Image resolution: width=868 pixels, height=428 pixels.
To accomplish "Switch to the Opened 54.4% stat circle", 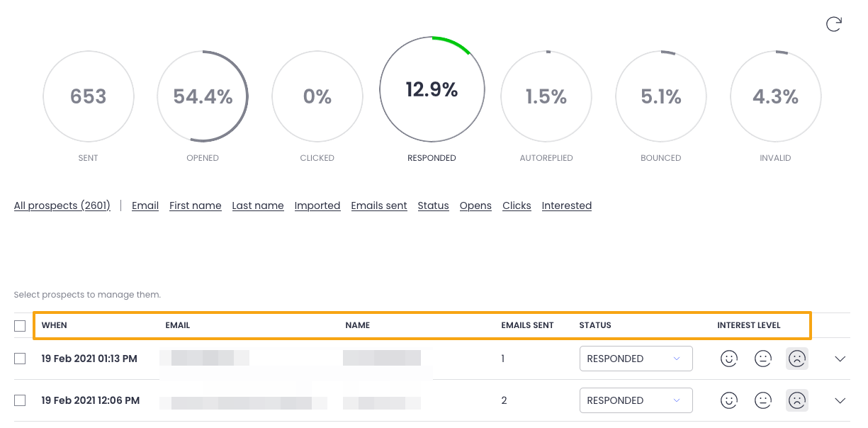I will (x=203, y=96).
